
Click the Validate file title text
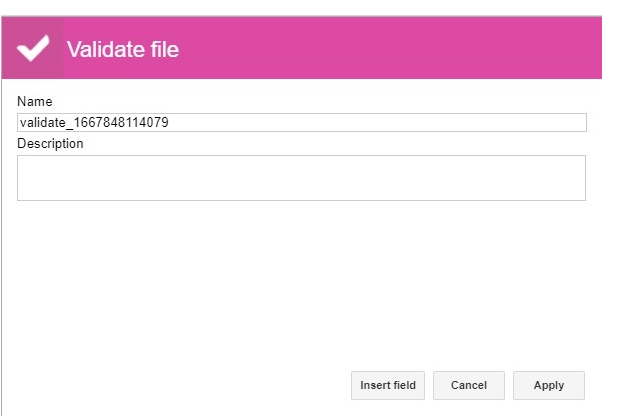[123, 50]
